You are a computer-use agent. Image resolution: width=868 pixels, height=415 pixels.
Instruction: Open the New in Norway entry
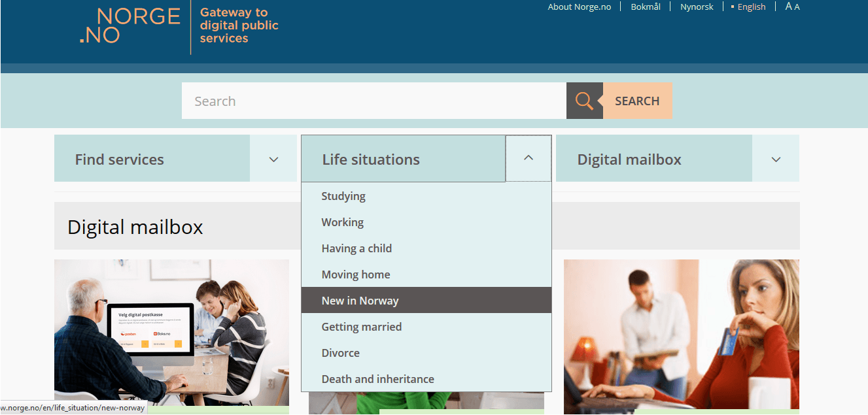click(360, 301)
